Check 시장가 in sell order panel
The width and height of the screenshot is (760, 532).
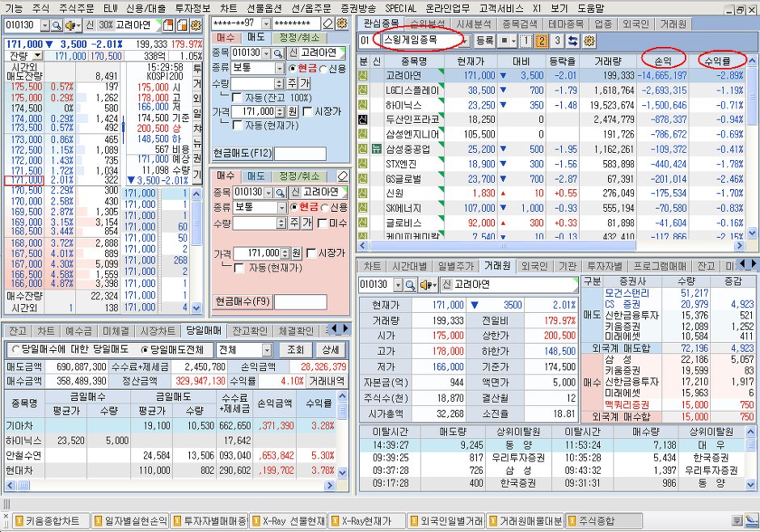307,112
